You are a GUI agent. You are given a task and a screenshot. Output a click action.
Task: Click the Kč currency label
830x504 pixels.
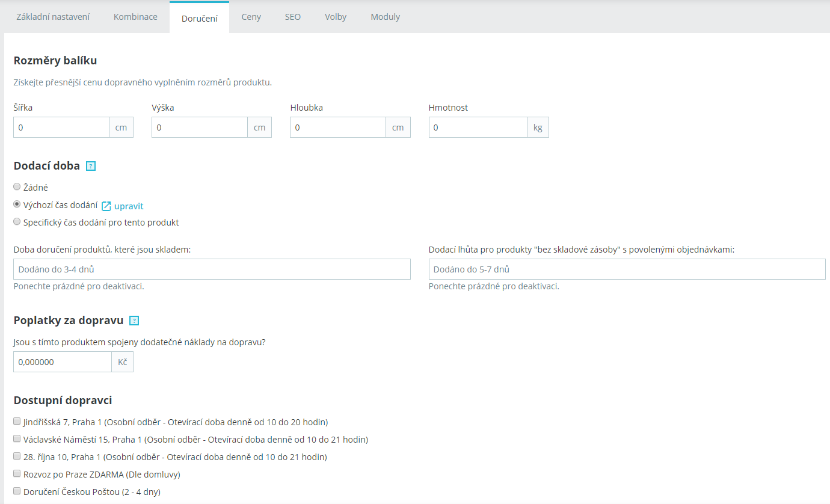(x=123, y=362)
